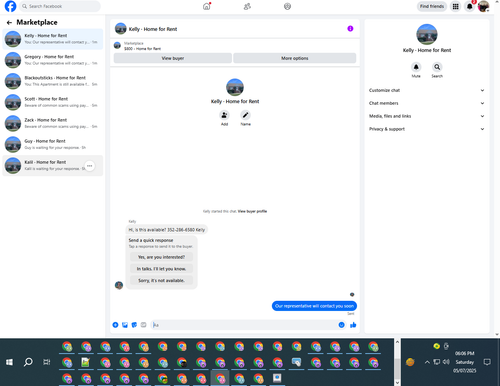Send quick reply 'Yes, are you interested?'
The height and width of the screenshot is (386, 500).
[161, 257]
